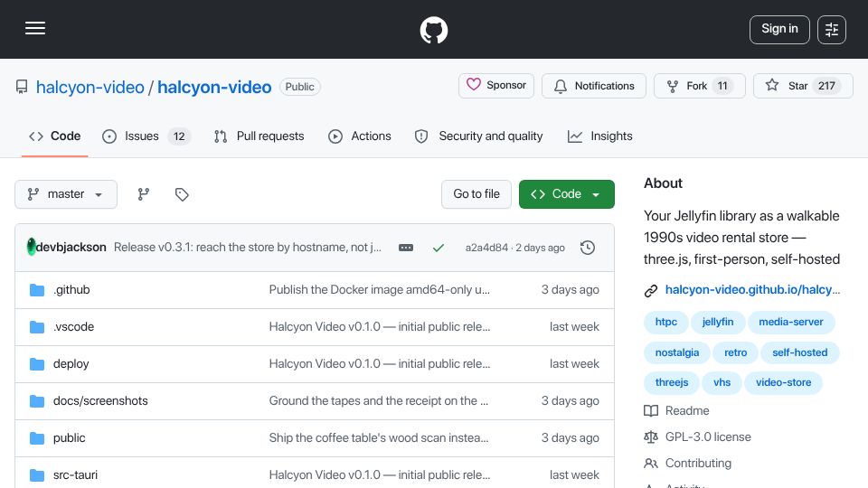The image size is (868, 488).
Task: Open 'Ground the tapes and the receipt' commit
Action: [379, 401]
